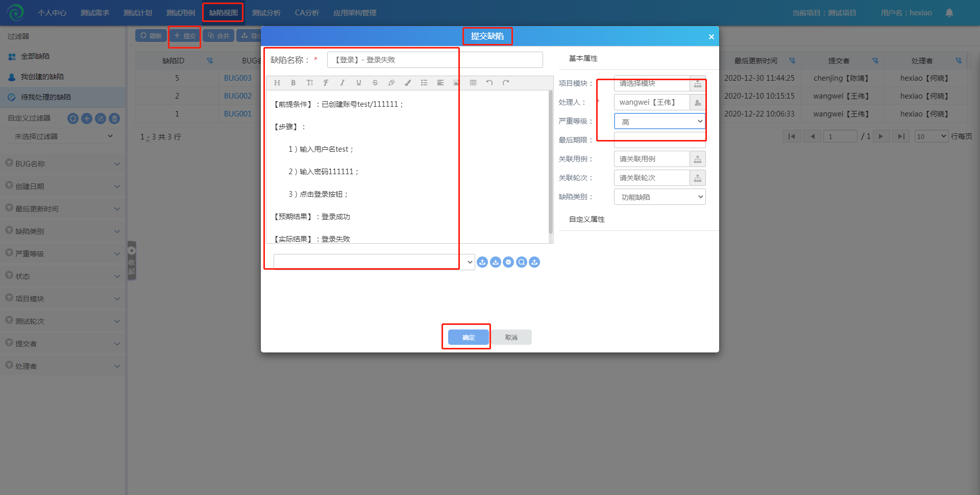
Task: Click the heading (H) icon in the editor
Action: 277,83
